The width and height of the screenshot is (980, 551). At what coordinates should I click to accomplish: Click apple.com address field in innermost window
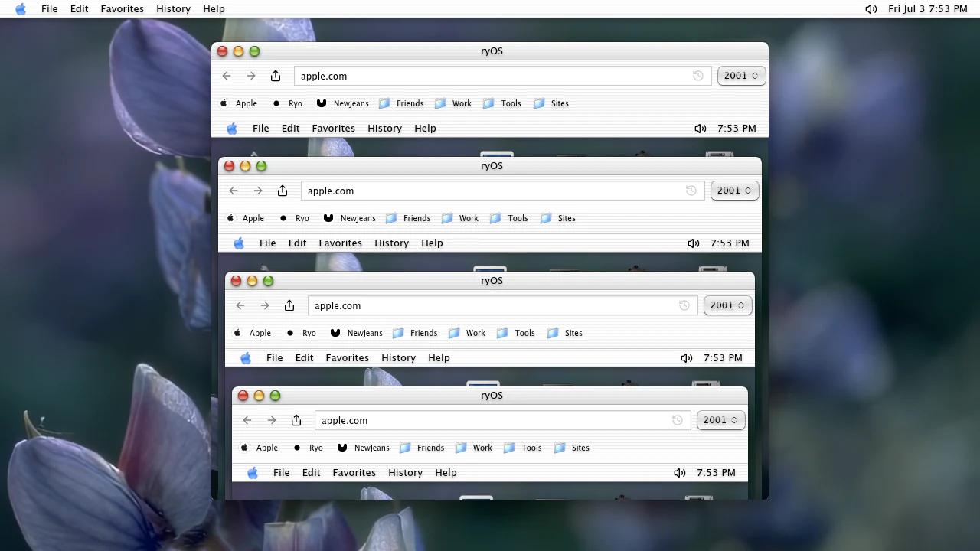point(502,420)
